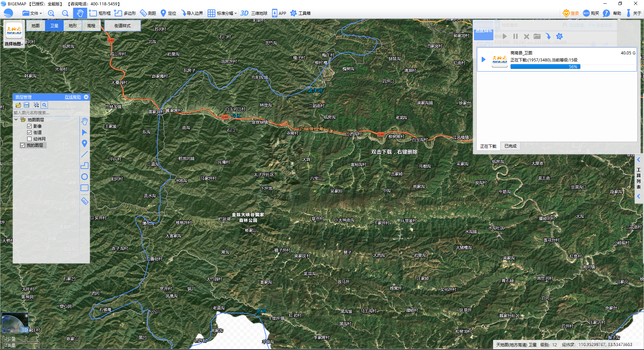This screenshot has height=350, width=644.
Task: Click the start play icon in download toolbar
Action: click(505, 36)
